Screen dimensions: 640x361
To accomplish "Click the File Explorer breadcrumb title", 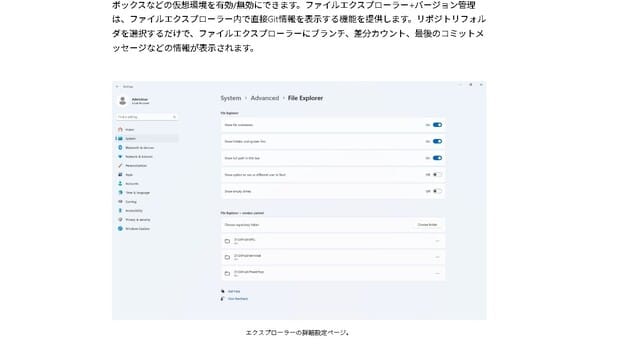I will (305, 98).
